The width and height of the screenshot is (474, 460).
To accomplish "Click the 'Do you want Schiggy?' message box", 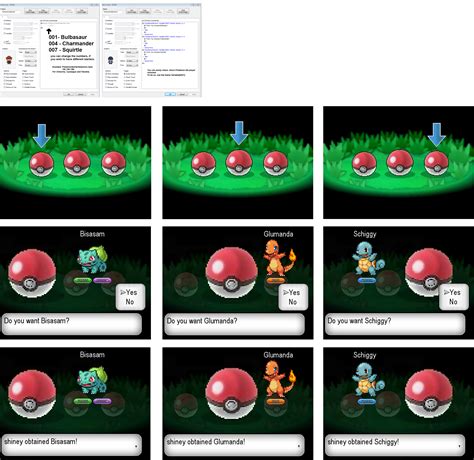I will point(395,324).
